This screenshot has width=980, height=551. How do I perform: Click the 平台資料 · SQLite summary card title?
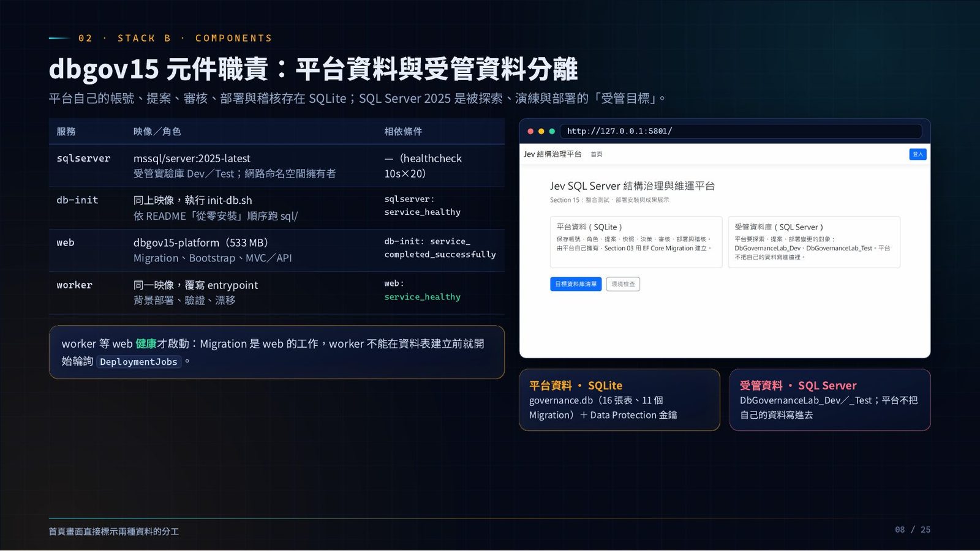[576, 386]
